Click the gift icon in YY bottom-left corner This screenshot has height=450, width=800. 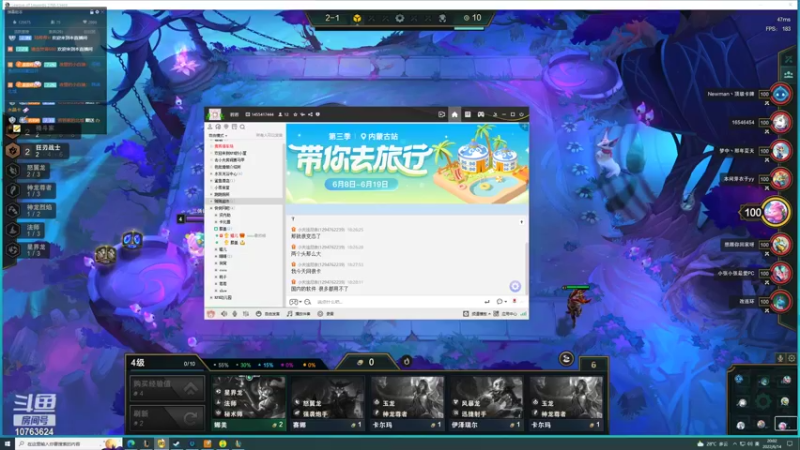211,314
